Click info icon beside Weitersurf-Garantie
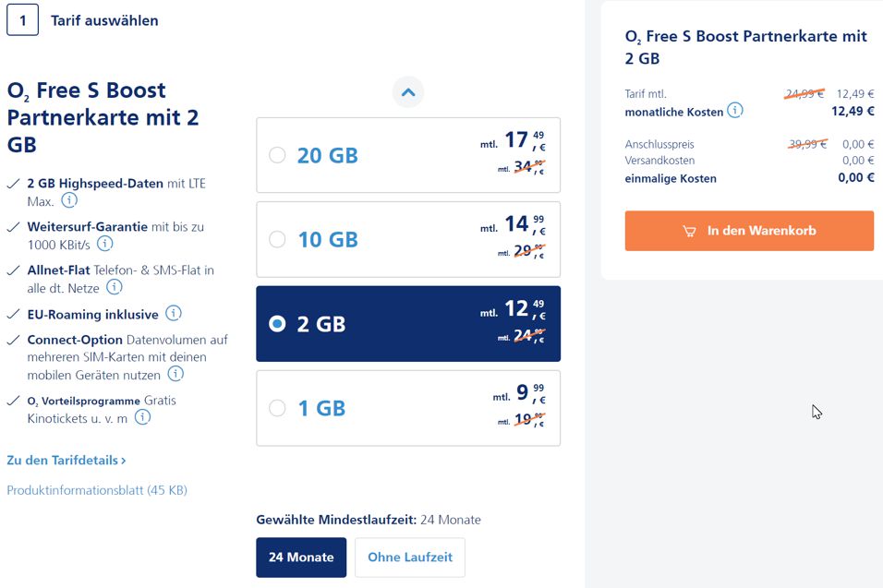This screenshot has width=883, height=588. coord(105,244)
